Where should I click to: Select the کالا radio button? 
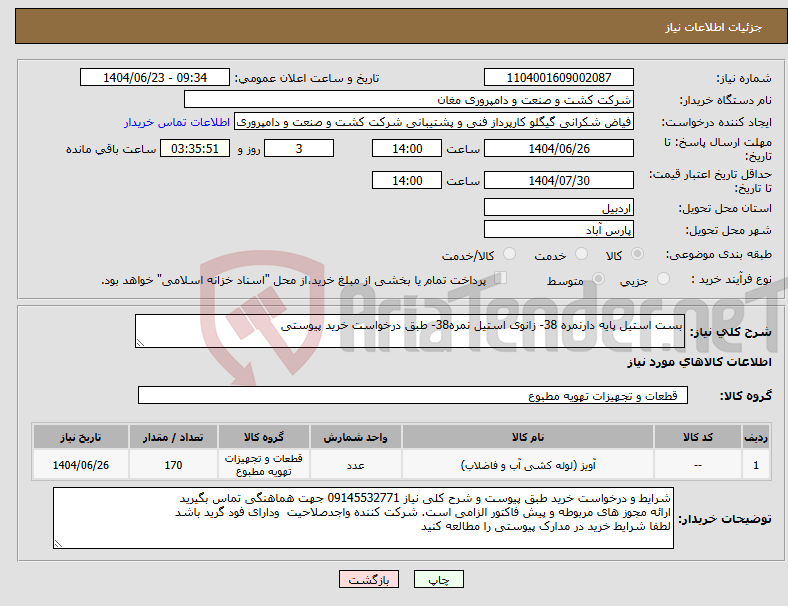click(x=637, y=254)
